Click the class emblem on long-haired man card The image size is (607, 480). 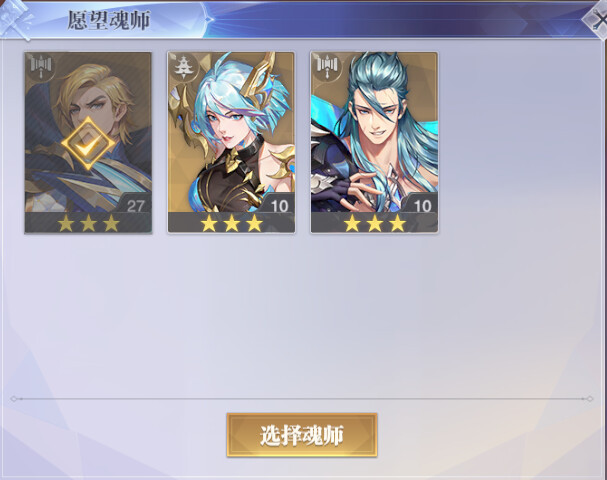click(x=326, y=68)
